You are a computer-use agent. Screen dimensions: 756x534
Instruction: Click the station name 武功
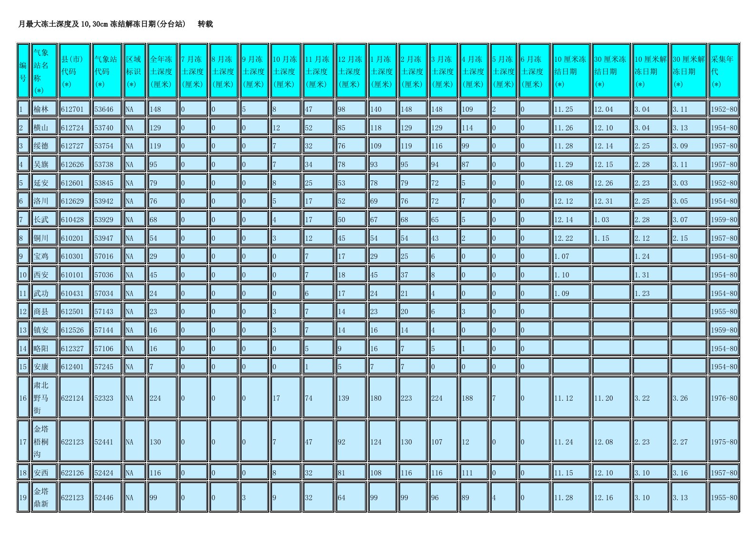(x=41, y=293)
